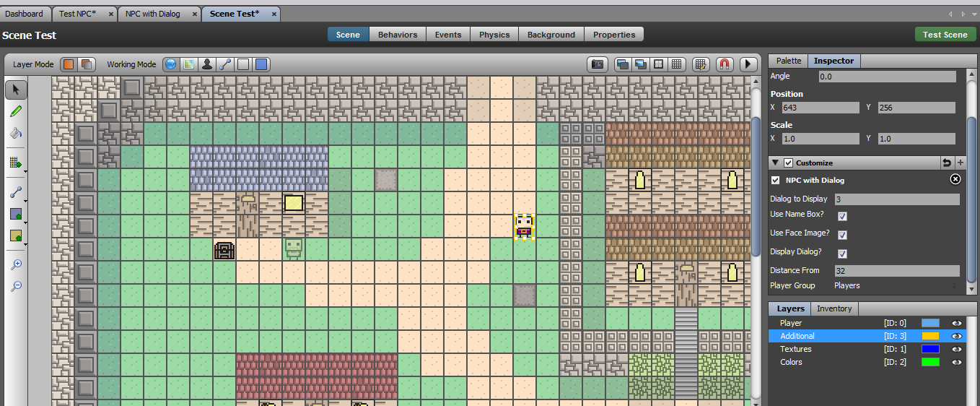Image resolution: width=980 pixels, height=406 pixels.
Task: Open the Behaviors section
Action: [x=398, y=34]
